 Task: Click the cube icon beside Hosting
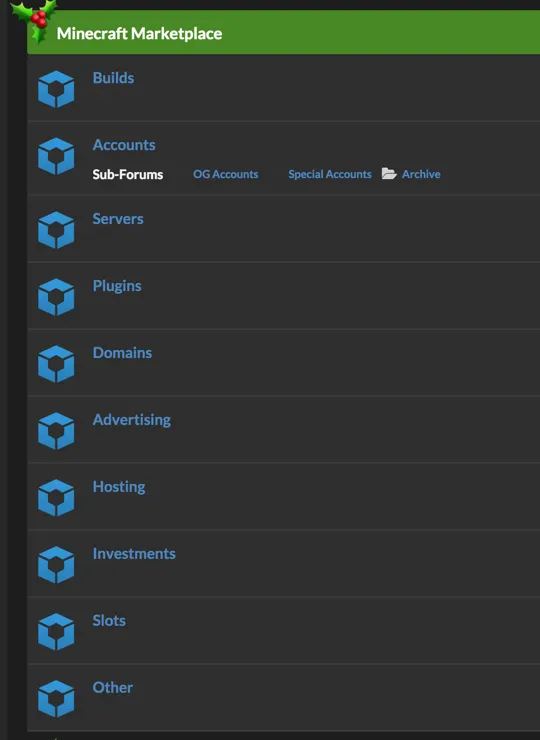[x=56, y=498]
